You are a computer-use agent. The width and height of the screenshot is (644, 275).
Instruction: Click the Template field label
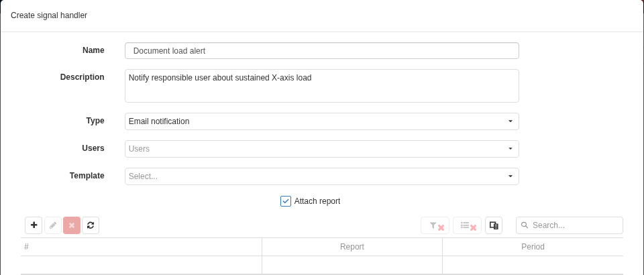87,176
